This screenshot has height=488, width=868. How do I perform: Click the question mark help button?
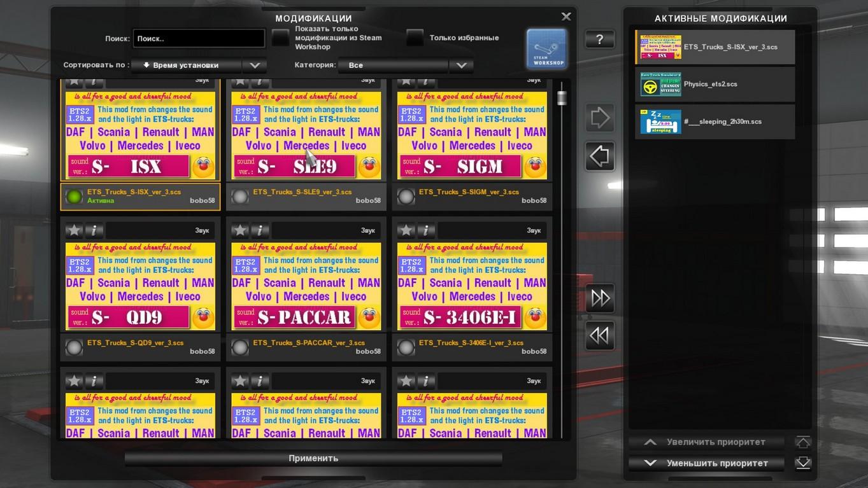coord(599,39)
